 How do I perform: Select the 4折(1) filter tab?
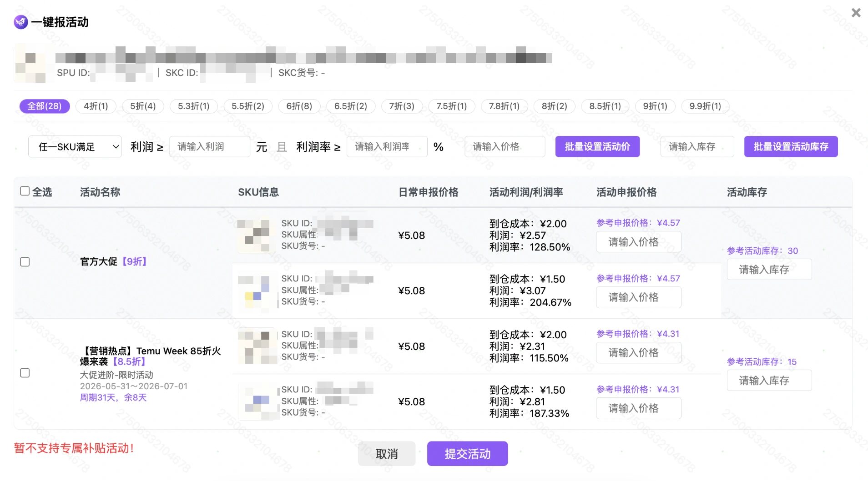[x=96, y=106]
